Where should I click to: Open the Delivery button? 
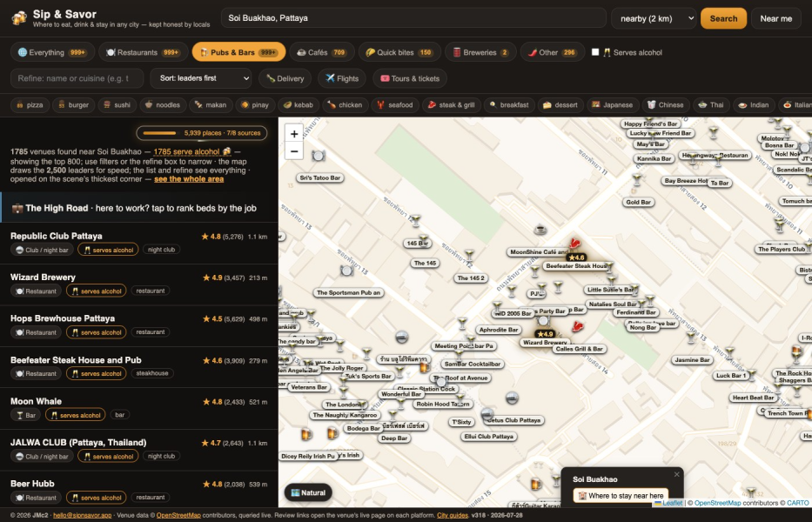pyautogui.click(x=285, y=78)
